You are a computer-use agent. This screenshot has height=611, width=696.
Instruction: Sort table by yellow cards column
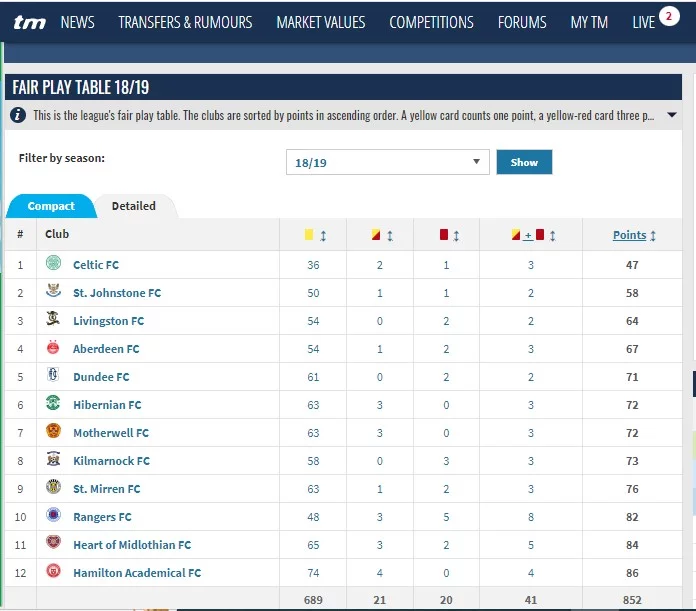315,235
